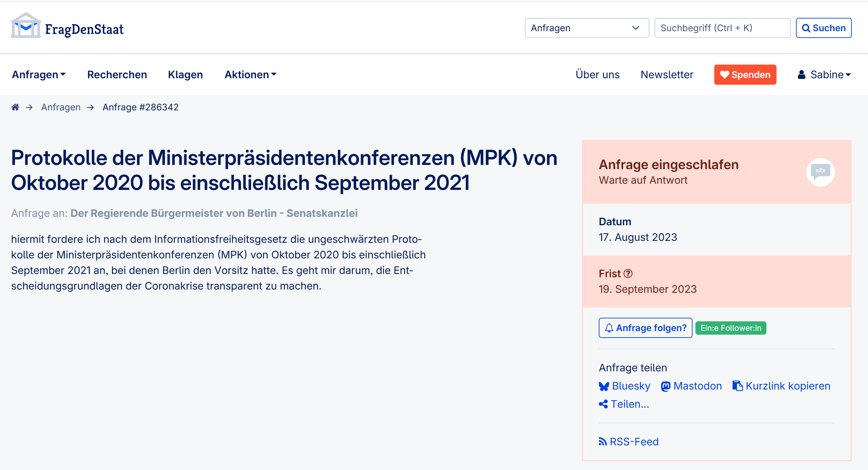Go to Recherchen in the navigation
This screenshot has width=868, height=470.
click(x=117, y=75)
